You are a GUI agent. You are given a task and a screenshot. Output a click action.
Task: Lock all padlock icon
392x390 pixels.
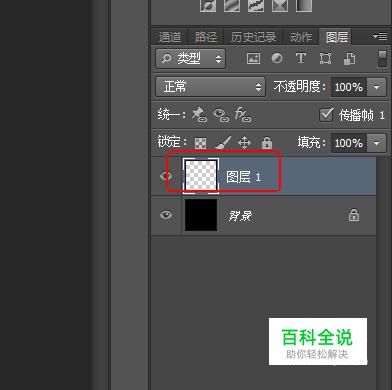point(267,143)
